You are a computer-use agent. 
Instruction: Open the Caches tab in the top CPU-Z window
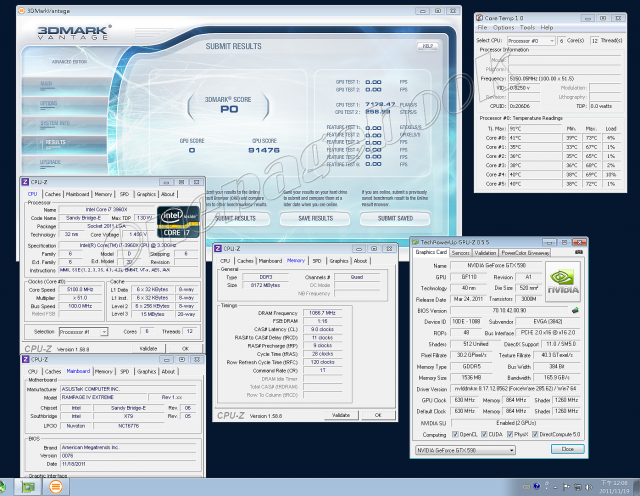click(x=53, y=194)
